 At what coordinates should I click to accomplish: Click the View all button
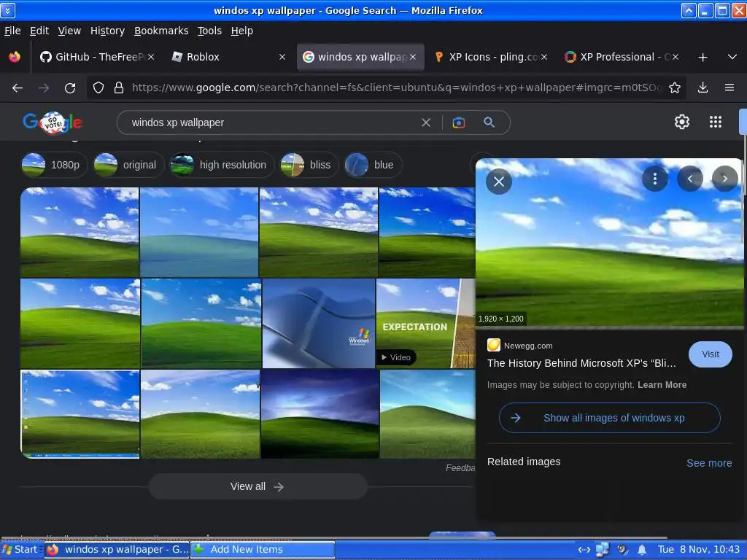click(258, 486)
